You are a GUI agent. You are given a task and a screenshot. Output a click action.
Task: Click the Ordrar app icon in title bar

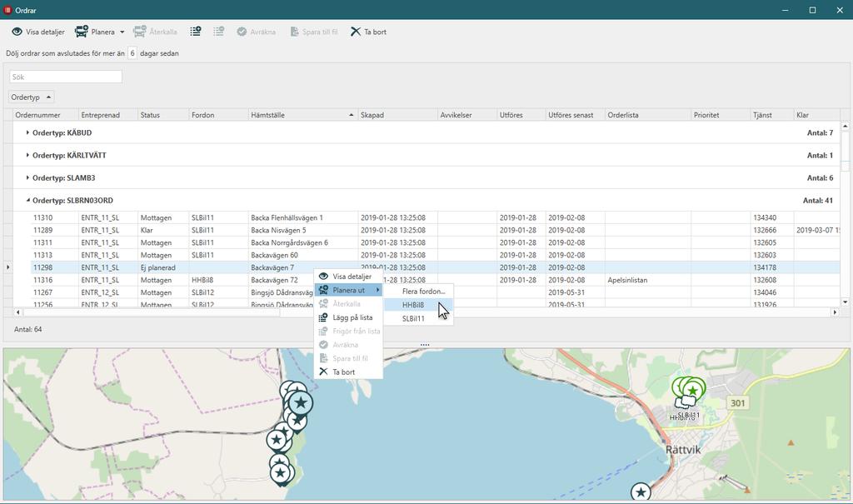click(x=7, y=10)
